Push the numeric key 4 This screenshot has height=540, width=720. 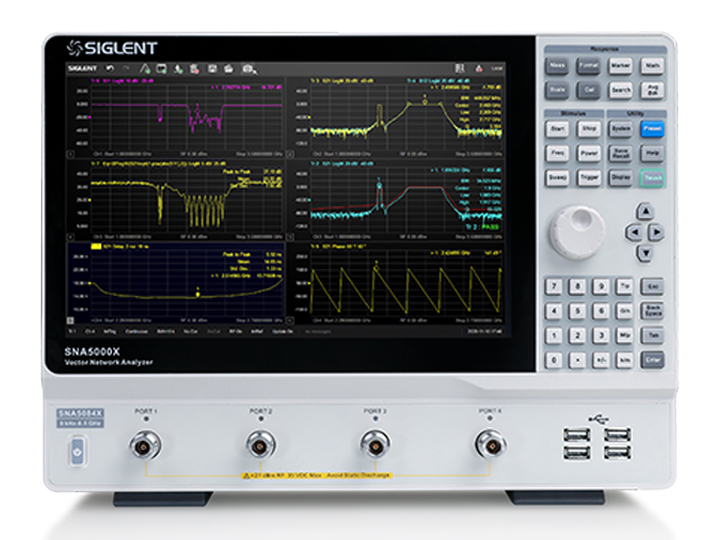pos(554,311)
